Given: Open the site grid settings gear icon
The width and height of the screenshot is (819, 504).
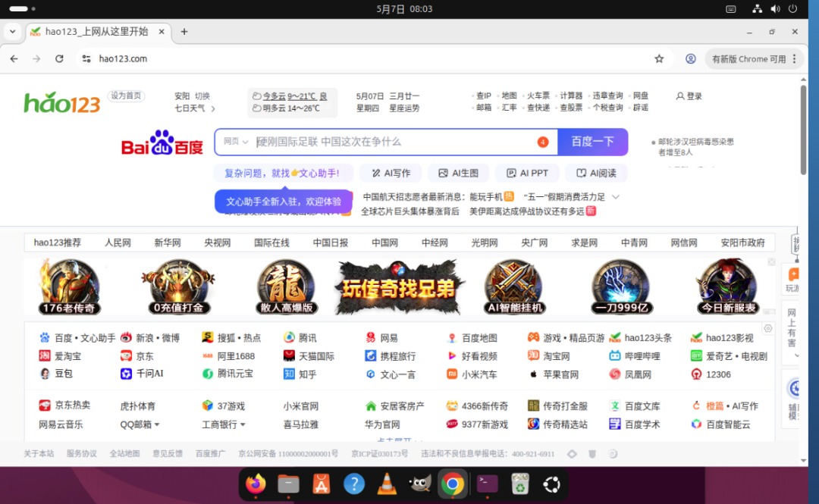Looking at the screenshot, I should click(x=767, y=328).
